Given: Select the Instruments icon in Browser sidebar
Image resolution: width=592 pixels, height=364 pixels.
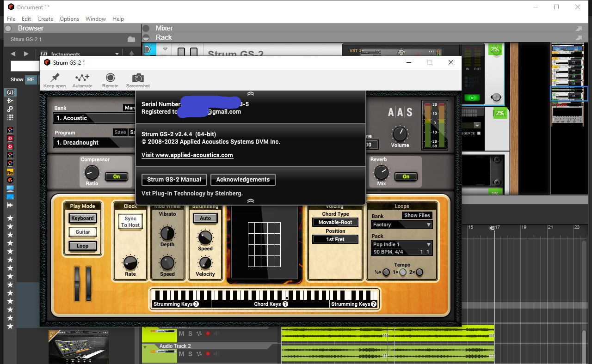Looking at the screenshot, I should tap(10, 92).
